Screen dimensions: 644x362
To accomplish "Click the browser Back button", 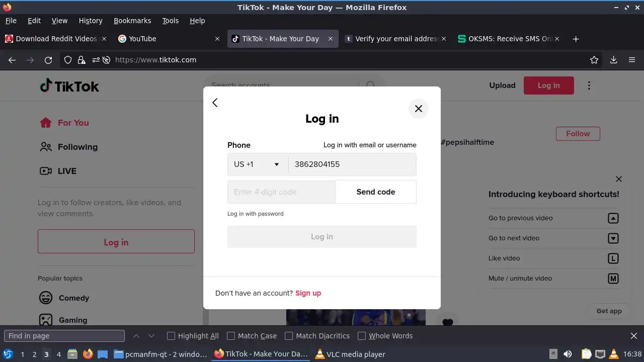I will [x=12, y=60].
